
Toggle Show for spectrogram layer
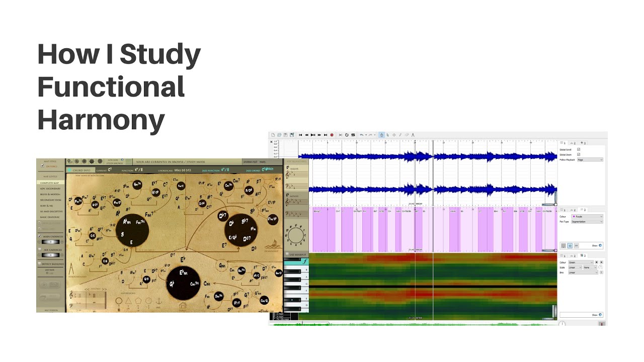point(600,315)
